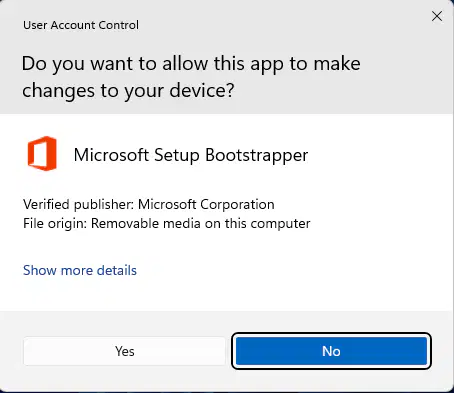
Task: Click the Microsoft Corporation publisher name
Action: point(206,204)
